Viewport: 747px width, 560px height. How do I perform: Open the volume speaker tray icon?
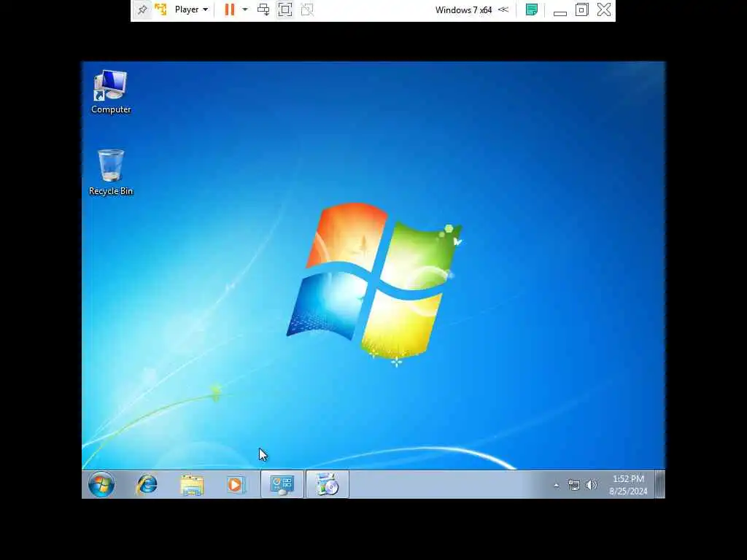pos(591,485)
